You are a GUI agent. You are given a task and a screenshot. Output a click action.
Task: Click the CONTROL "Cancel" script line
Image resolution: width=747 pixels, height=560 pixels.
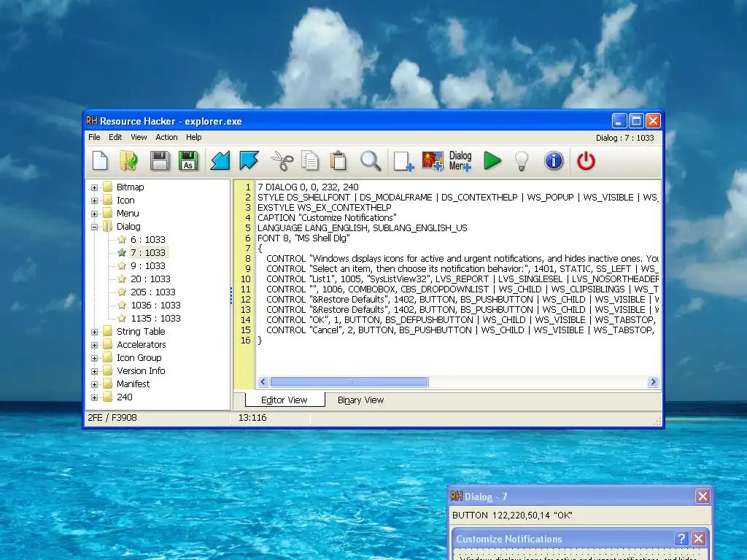tap(460, 330)
